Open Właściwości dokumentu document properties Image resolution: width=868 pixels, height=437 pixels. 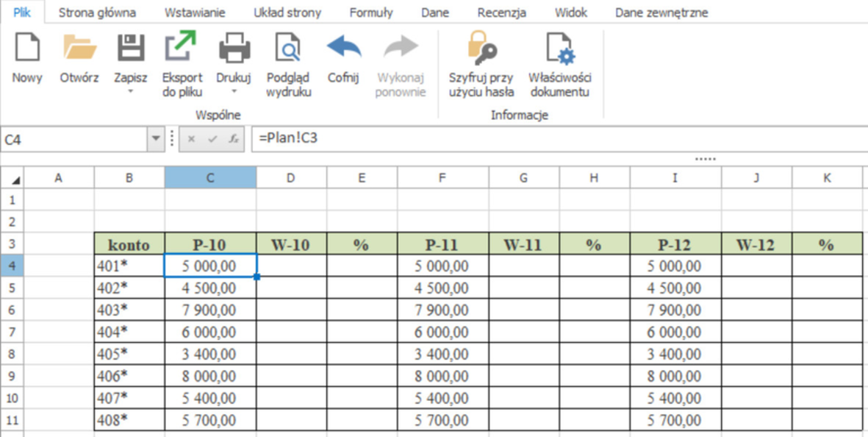pos(559,48)
